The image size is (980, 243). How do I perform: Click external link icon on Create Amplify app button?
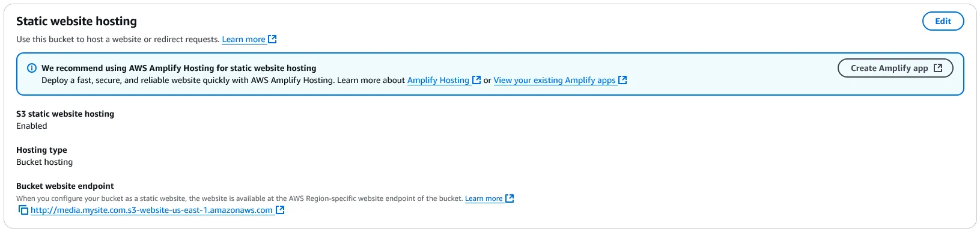[938, 68]
